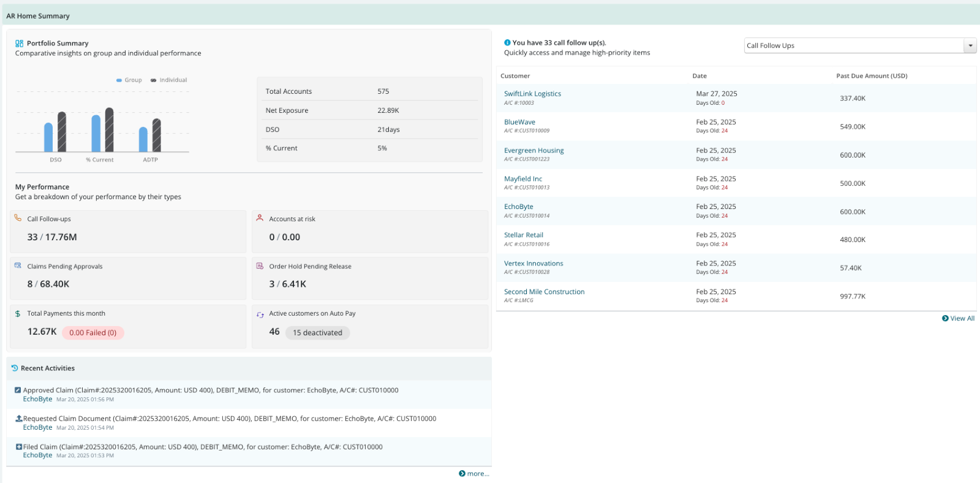Click the Order Hold Pending Release icon
The width and height of the screenshot is (980, 483).
260,266
